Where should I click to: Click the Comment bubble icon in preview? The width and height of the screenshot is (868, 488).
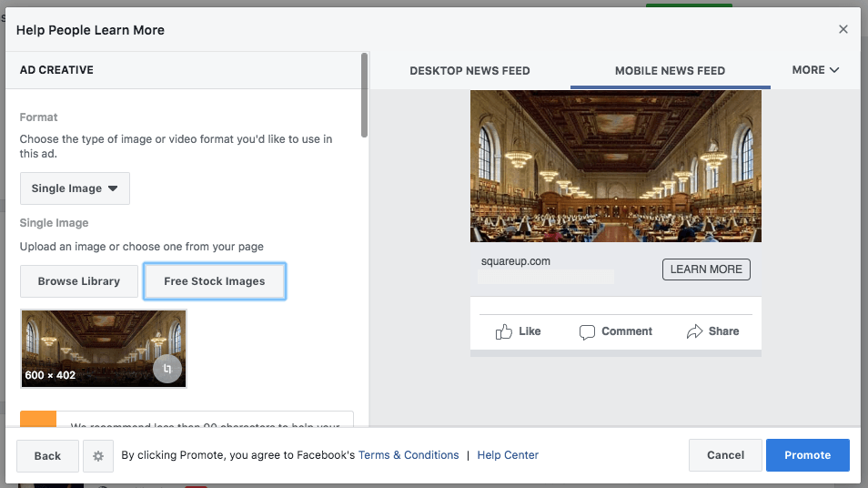(x=587, y=331)
